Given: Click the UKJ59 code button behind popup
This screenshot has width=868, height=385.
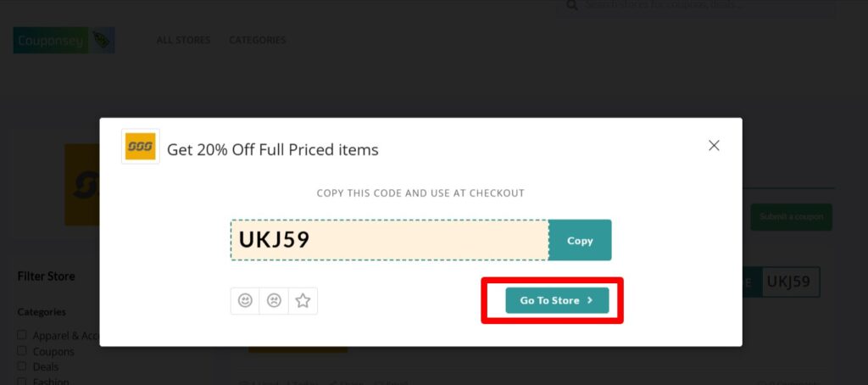Looking at the screenshot, I should (789, 282).
